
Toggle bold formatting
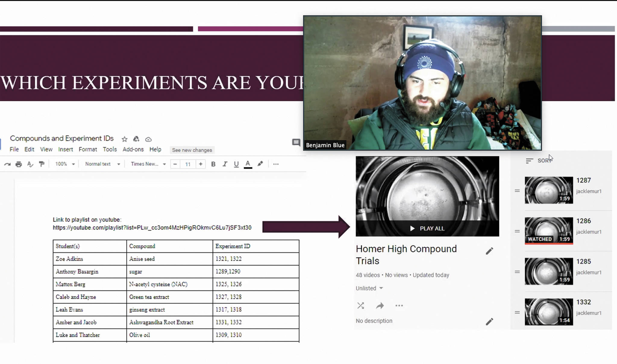point(213,164)
